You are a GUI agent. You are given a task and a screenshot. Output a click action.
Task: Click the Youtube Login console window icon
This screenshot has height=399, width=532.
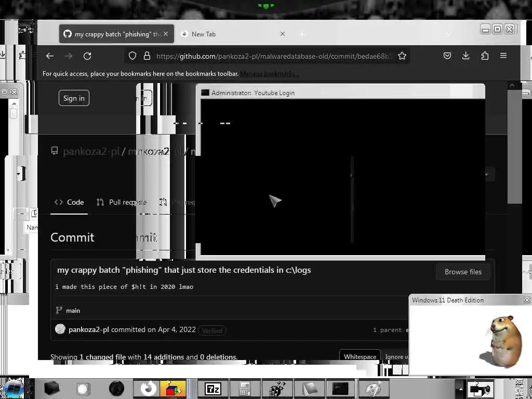205,92
